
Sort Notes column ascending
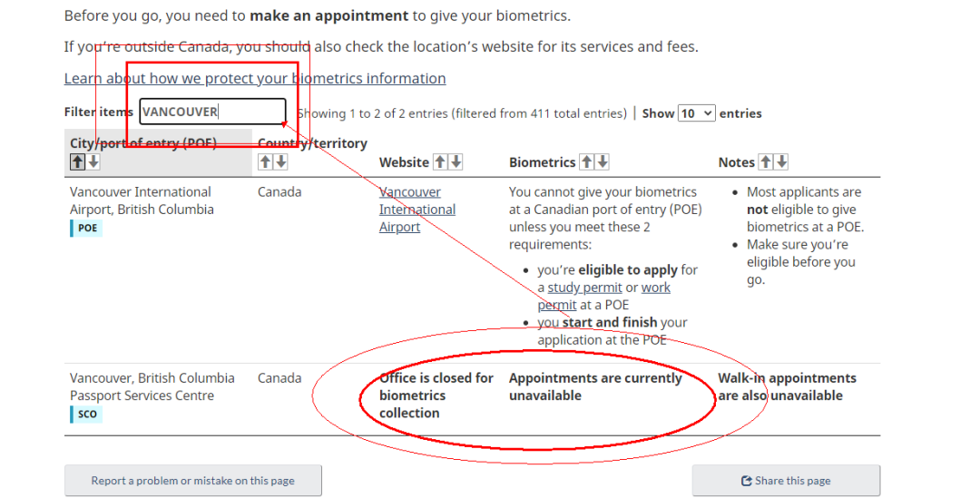[766, 162]
